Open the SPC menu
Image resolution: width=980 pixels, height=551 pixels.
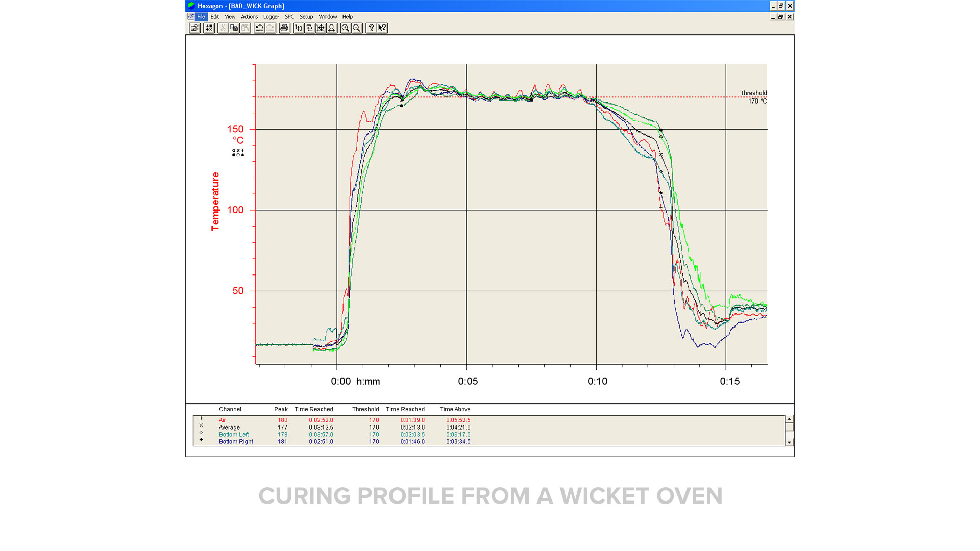pyautogui.click(x=289, y=17)
